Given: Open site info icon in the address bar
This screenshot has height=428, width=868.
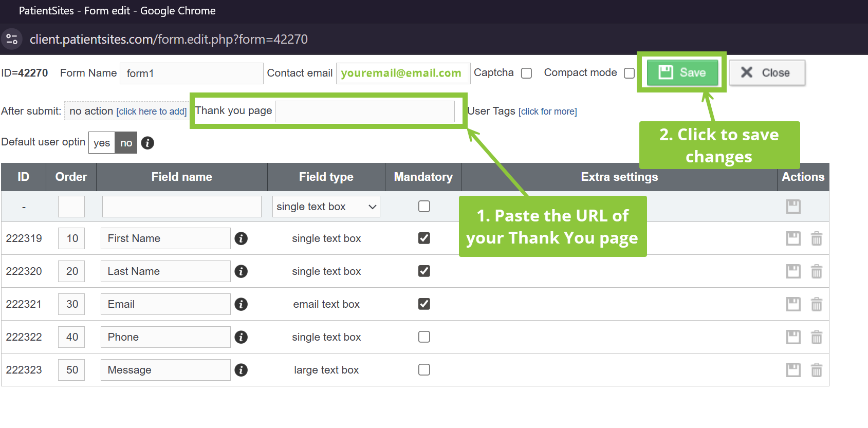Looking at the screenshot, I should pyautogui.click(x=12, y=39).
